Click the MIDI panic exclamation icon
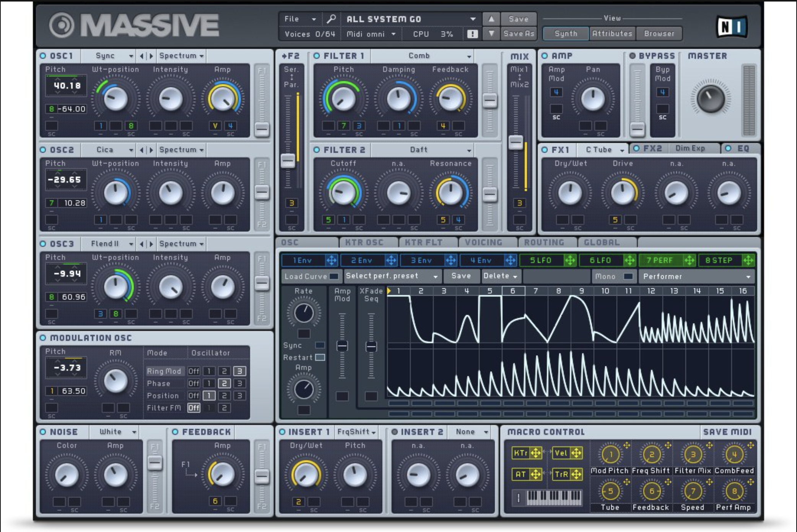The image size is (797, 532). [x=473, y=34]
